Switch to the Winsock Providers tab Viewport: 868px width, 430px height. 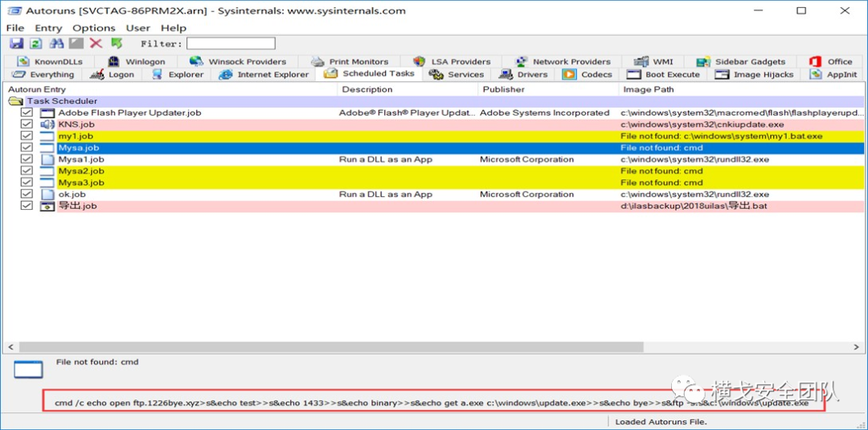coord(238,61)
